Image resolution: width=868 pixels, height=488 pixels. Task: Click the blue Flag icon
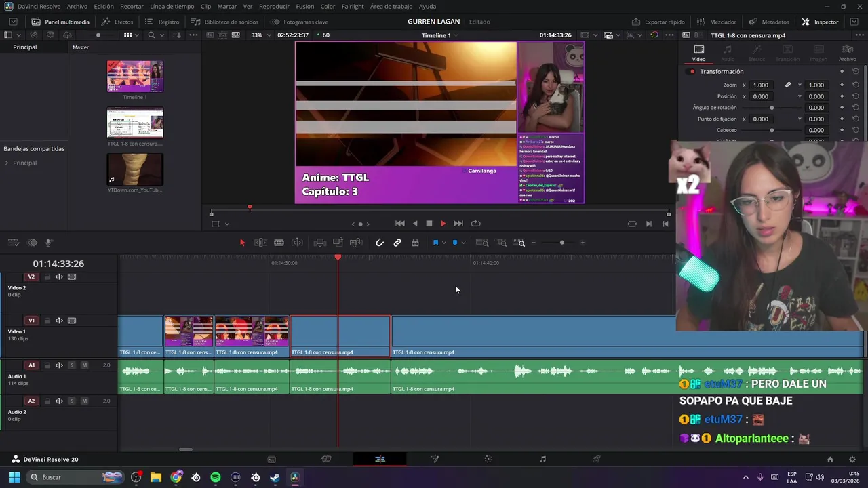(435, 243)
